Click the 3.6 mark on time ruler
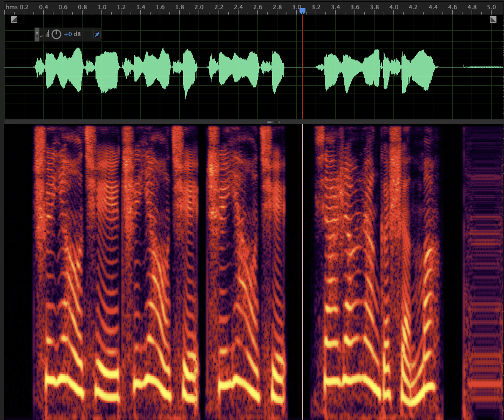The image size is (504, 420). tap(355, 7)
